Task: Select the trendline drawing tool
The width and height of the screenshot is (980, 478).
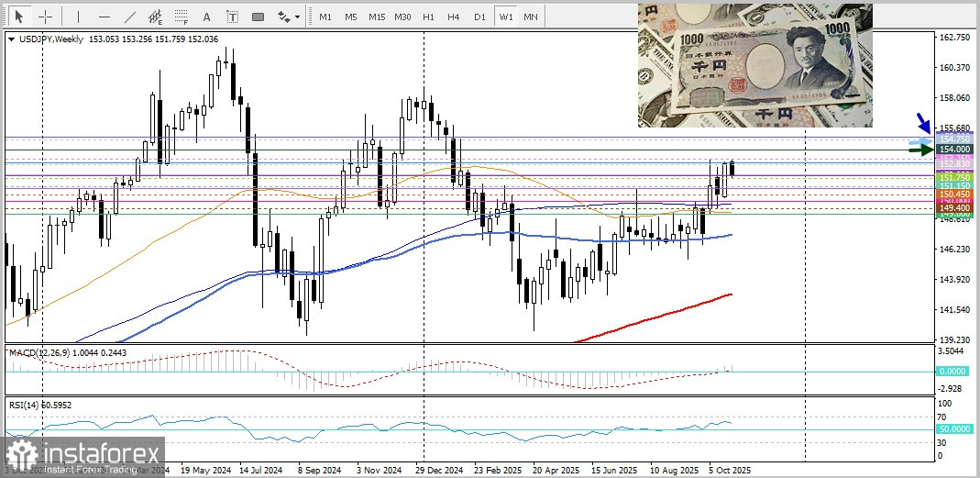Action: (130, 17)
